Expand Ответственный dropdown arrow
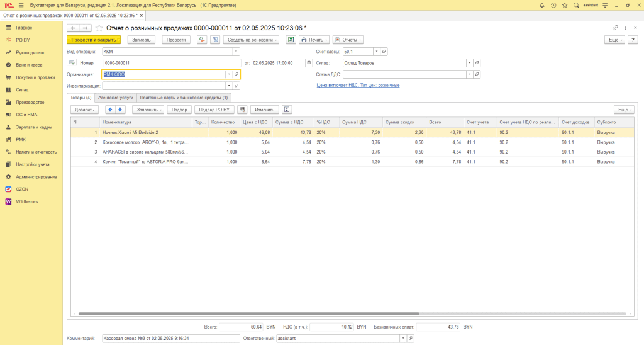 (403, 339)
